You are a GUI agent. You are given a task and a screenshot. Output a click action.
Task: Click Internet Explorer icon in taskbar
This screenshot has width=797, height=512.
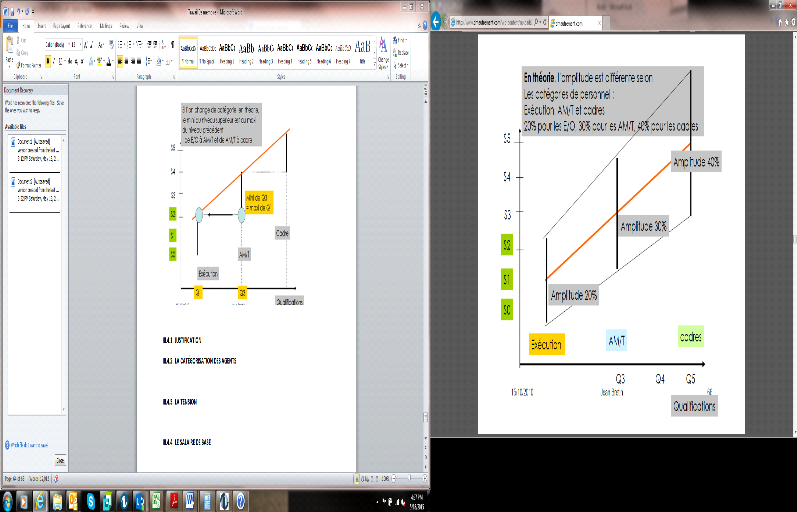pos(40,502)
